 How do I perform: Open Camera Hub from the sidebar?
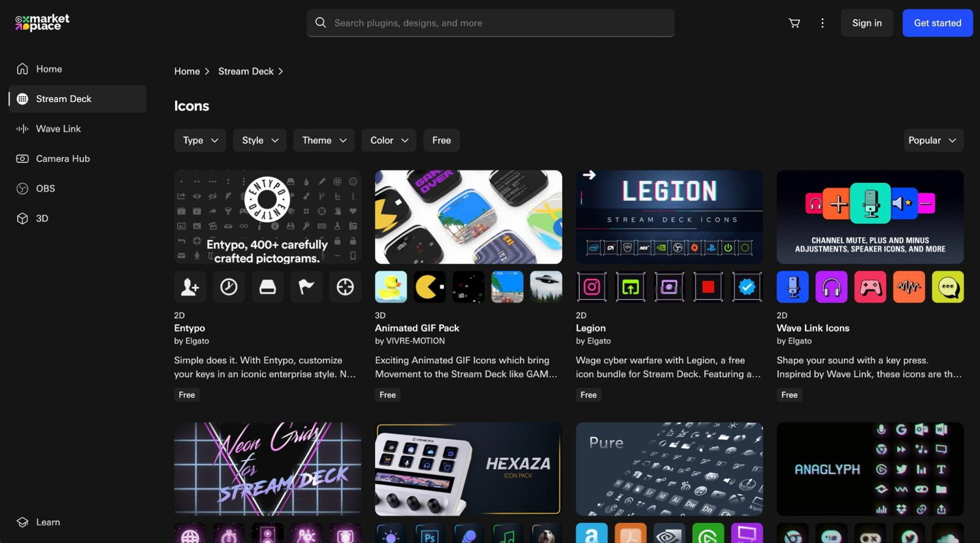click(x=63, y=159)
